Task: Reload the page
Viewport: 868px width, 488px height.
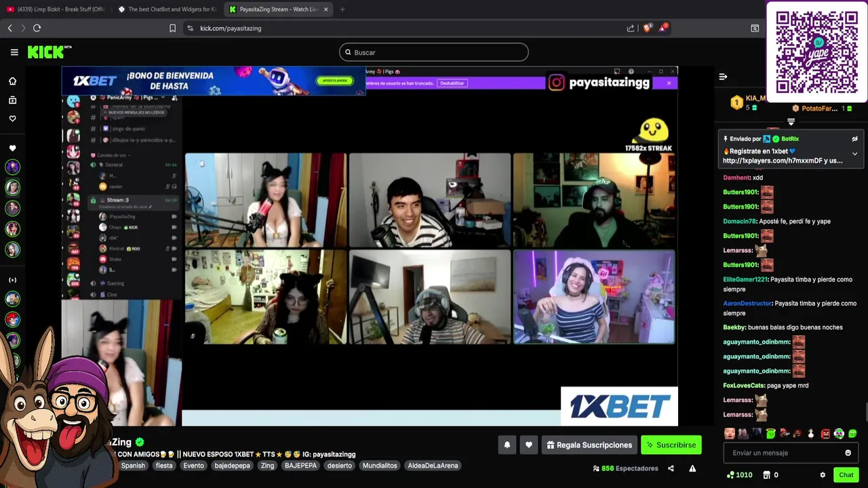Action: 37,28
